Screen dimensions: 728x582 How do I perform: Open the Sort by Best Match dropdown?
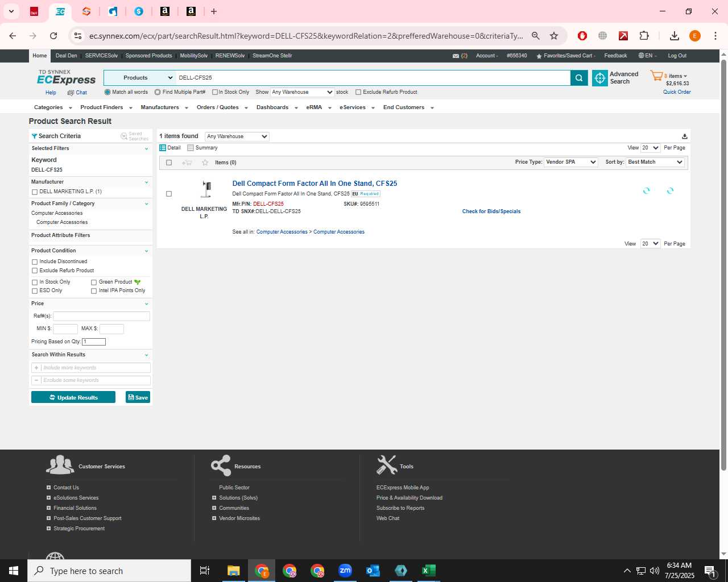655,162
